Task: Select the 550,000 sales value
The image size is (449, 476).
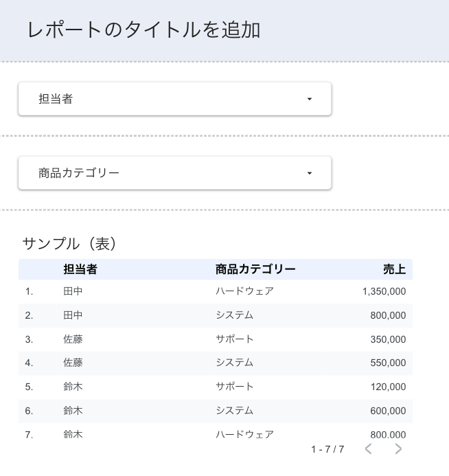Action: (388, 363)
